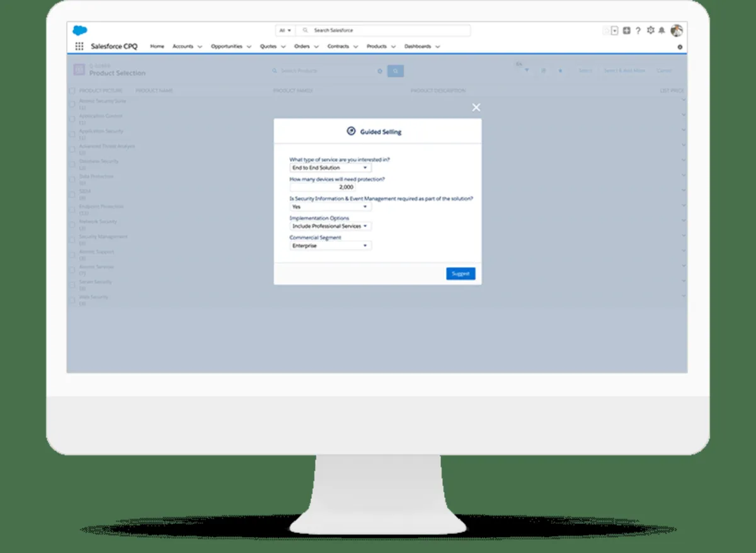Check the Web Security row checkbox
The height and width of the screenshot is (553, 756).
point(72,300)
